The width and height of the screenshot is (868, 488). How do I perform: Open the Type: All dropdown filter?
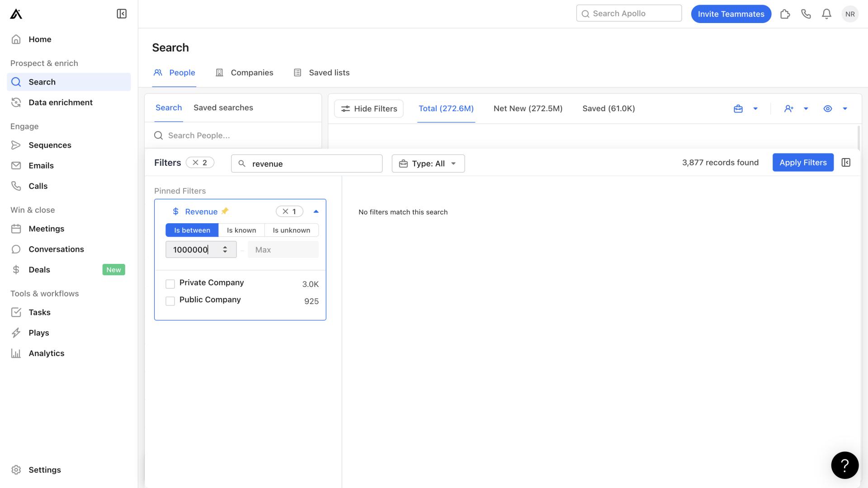tap(428, 162)
